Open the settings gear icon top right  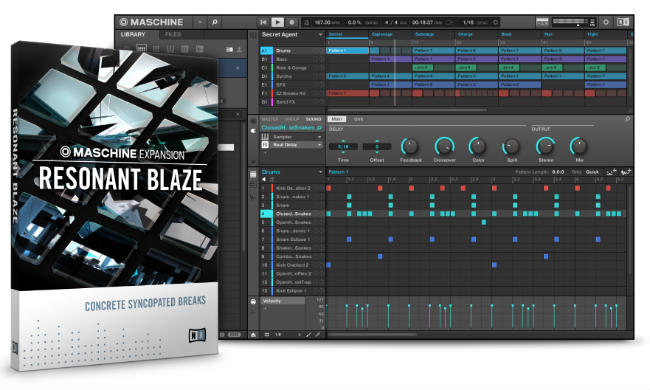(606, 22)
